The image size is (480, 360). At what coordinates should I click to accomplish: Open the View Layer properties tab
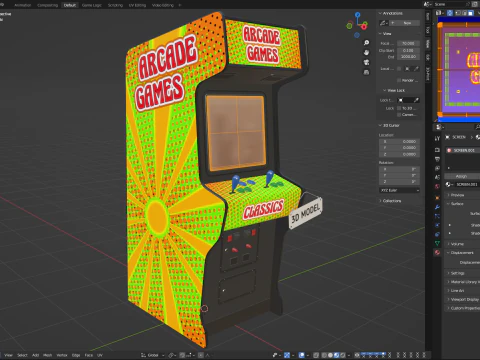tap(437, 168)
